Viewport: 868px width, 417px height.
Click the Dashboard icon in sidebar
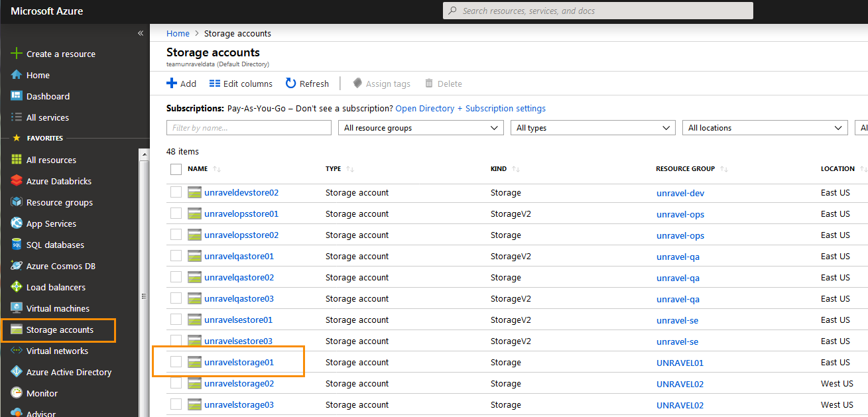pyautogui.click(x=17, y=96)
